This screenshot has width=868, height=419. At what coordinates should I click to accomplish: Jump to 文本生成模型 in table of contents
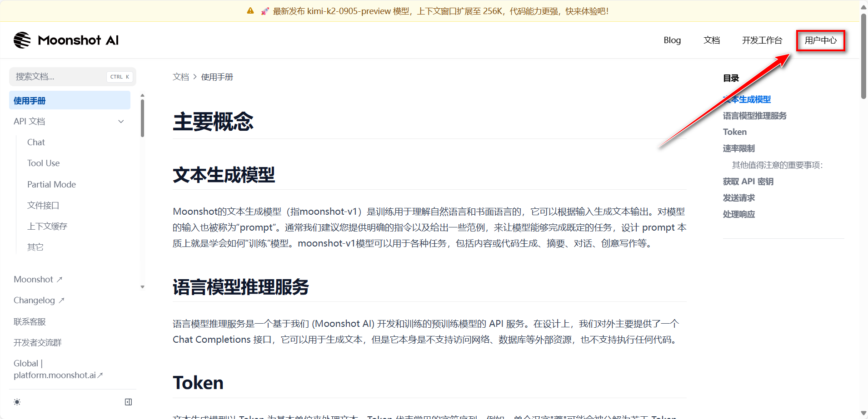[747, 99]
